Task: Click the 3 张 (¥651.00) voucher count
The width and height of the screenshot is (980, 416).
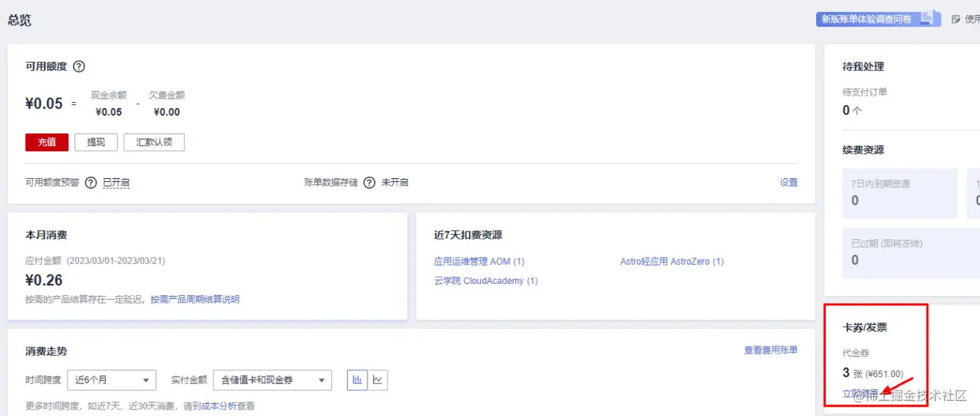Action: tap(873, 373)
